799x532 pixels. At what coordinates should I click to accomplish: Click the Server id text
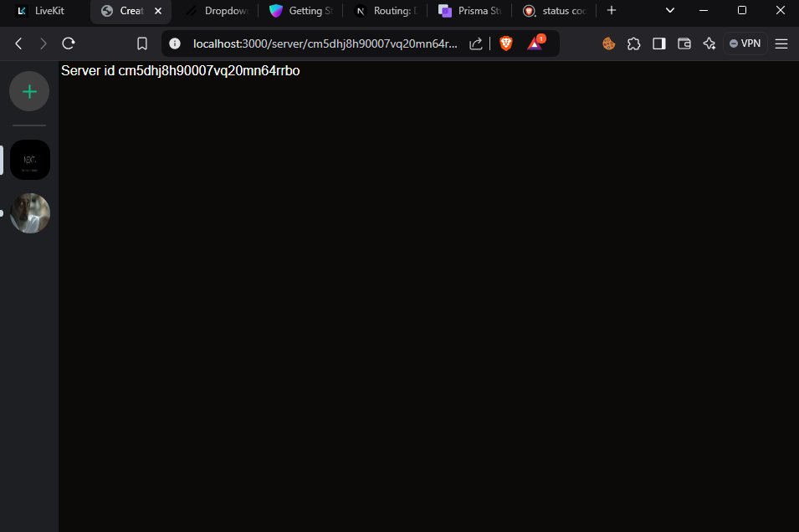coord(181,71)
